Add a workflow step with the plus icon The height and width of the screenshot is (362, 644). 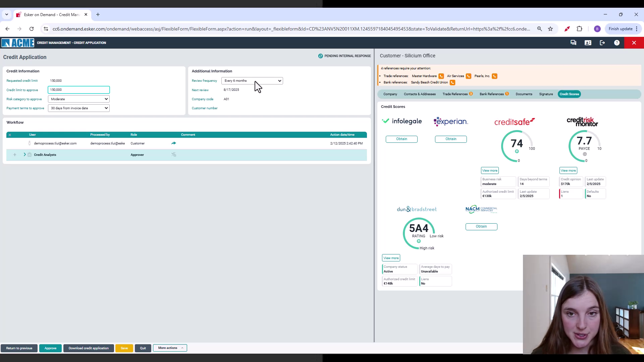point(15,155)
